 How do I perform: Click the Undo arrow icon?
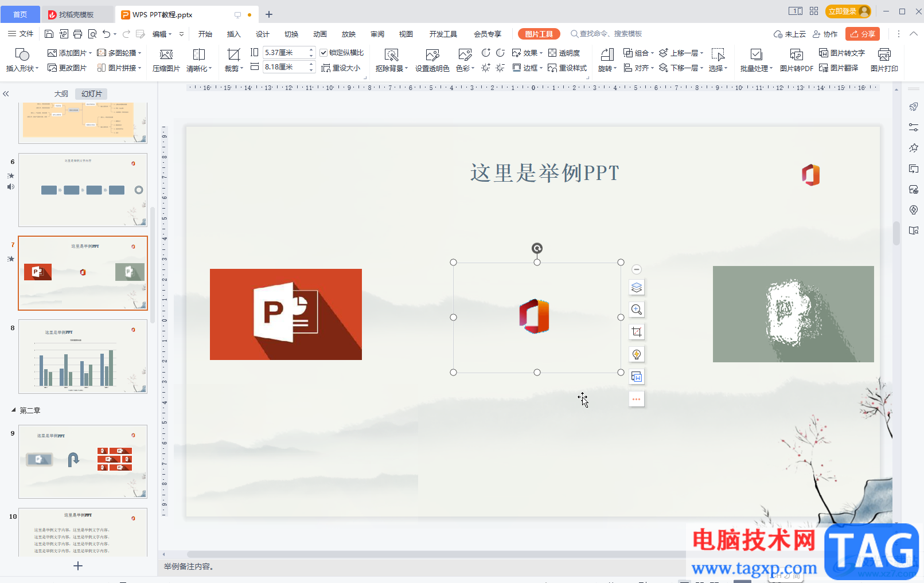(x=106, y=34)
